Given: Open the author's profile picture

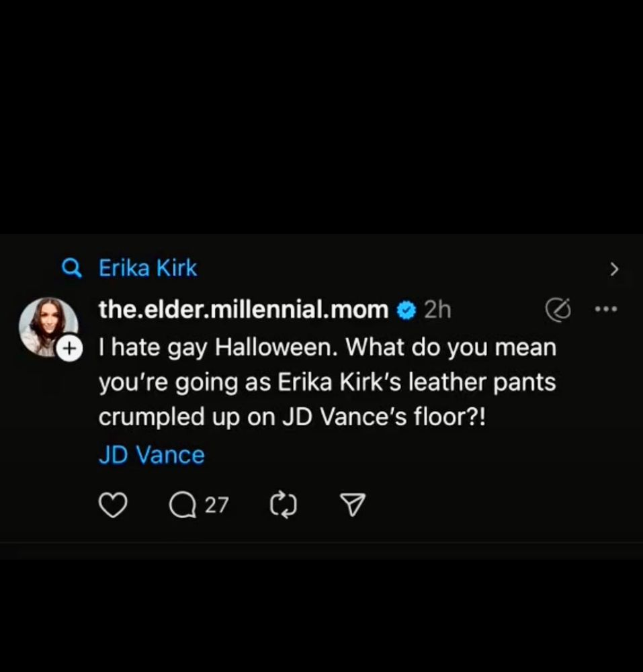Looking at the screenshot, I should click(47, 325).
